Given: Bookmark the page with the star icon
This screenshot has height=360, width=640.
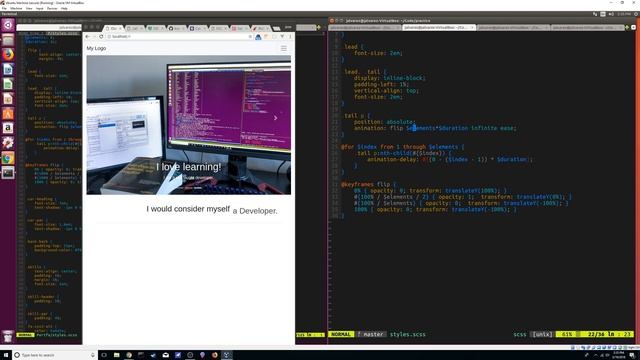Looking at the screenshot, I should click(250, 36).
